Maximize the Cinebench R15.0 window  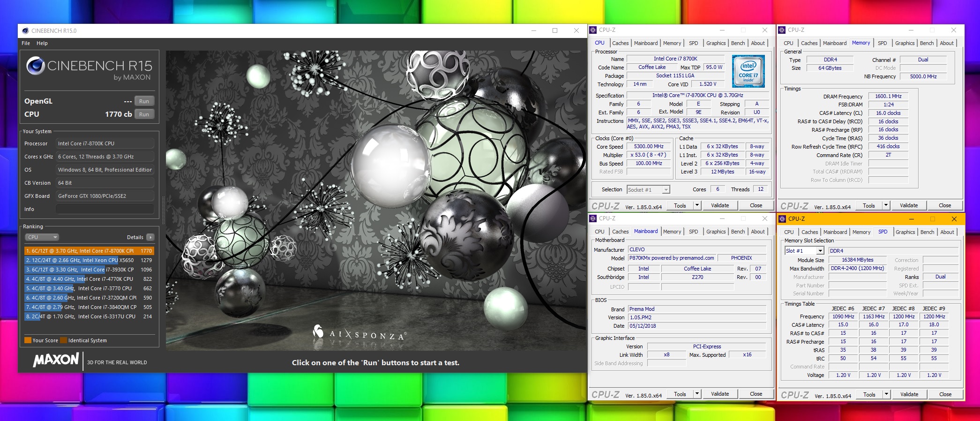pyautogui.click(x=554, y=31)
